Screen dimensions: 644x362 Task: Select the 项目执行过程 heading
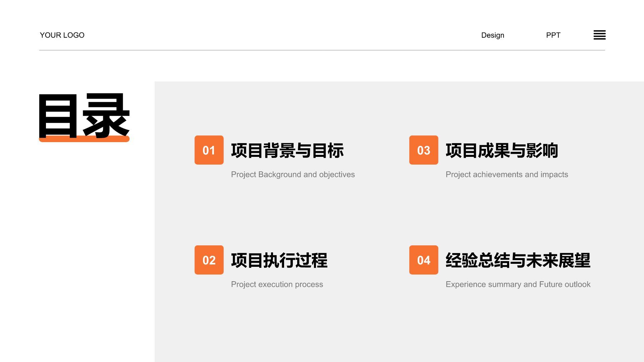click(x=279, y=260)
